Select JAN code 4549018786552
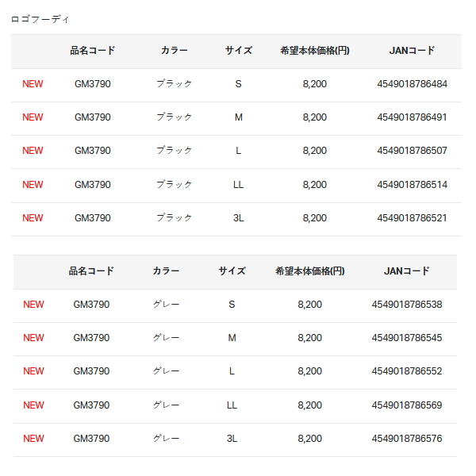The image size is (476, 476). click(407, 371)
